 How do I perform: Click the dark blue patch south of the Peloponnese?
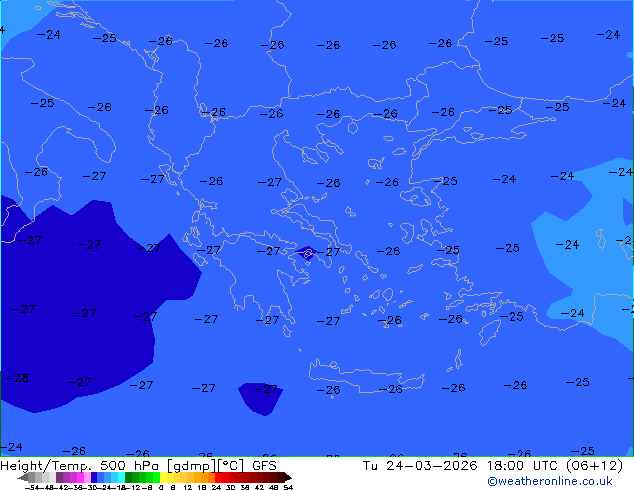coord(261,399)
